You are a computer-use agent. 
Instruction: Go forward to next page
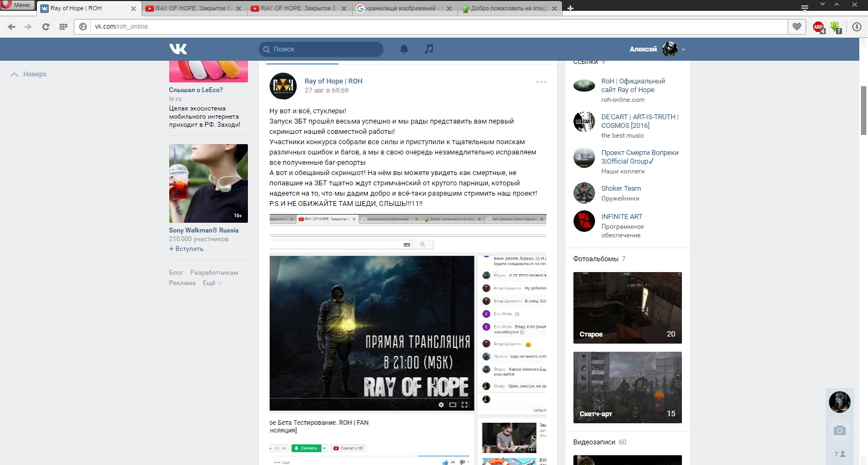[28, 27]
